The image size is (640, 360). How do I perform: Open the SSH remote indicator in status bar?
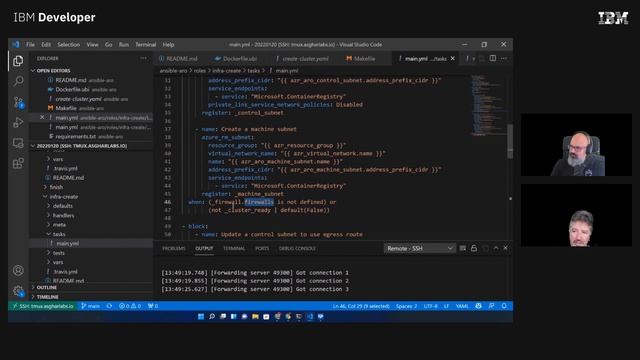(43, 306)
